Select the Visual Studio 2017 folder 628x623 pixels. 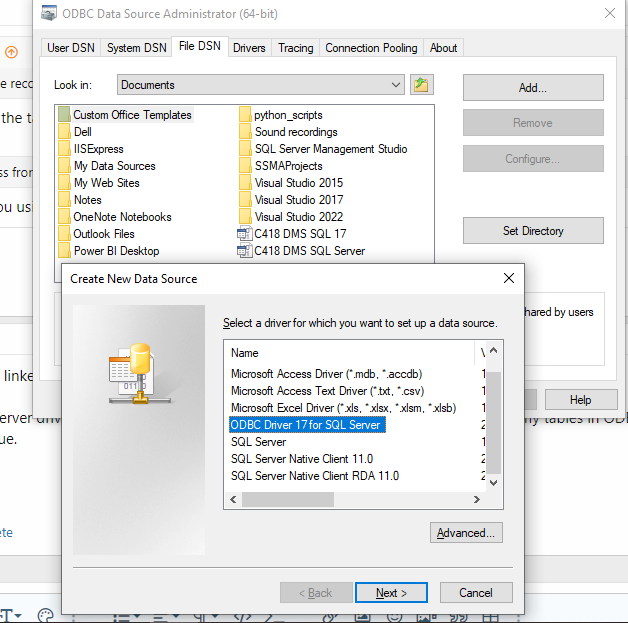pos(292,200)
